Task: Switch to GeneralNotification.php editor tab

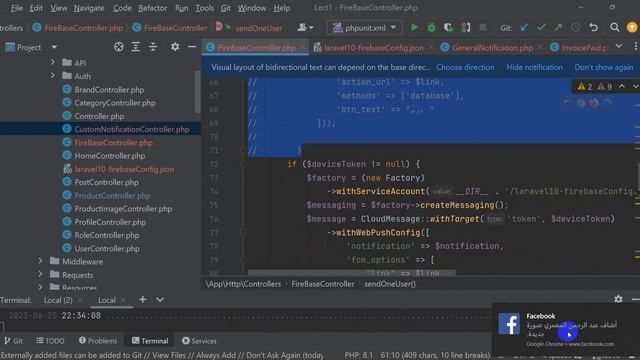Action: click(492, 48)
